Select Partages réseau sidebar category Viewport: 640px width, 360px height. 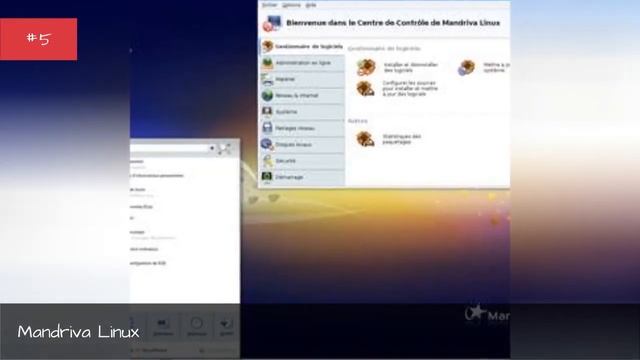[302, 128]
